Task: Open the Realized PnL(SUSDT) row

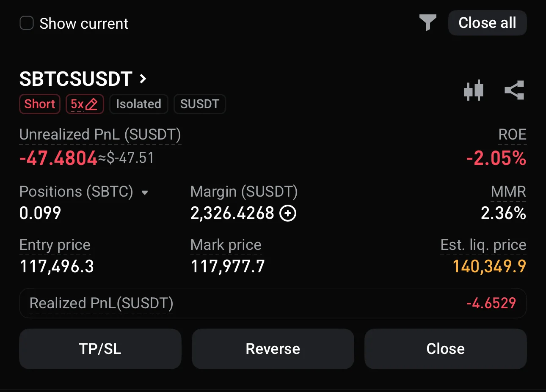Action: pos(273,303)
